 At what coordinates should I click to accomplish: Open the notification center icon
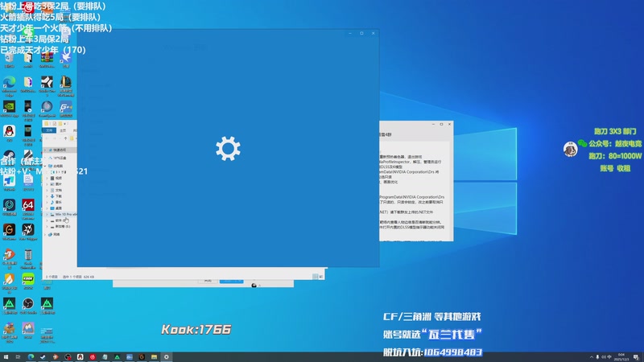(636, 357)
